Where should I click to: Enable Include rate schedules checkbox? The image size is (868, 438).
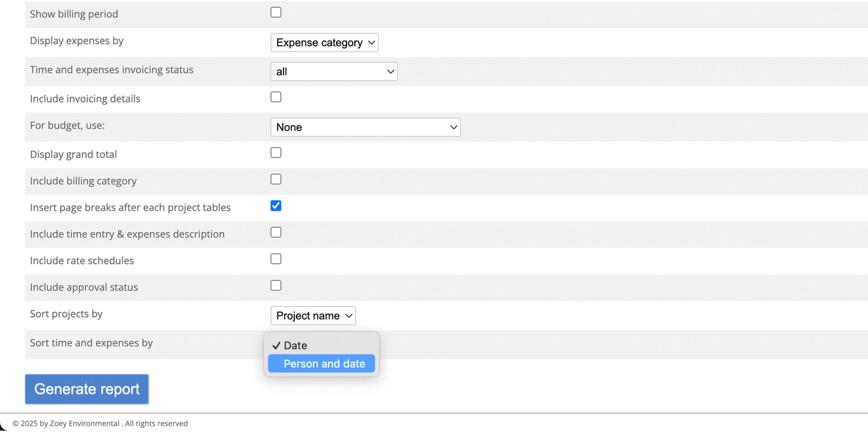coord(276,259)
